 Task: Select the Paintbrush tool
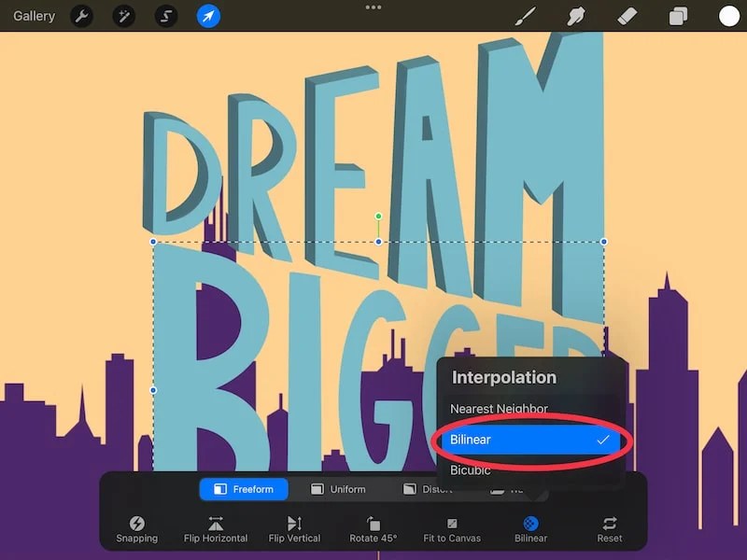point(526,16)
